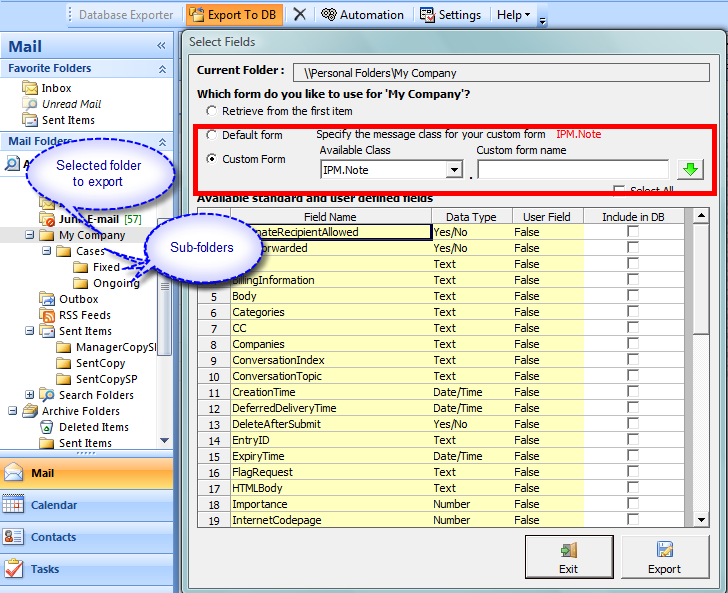
Task: Click the X cancel icon in toolbar
Action: (x=300, y=15)
